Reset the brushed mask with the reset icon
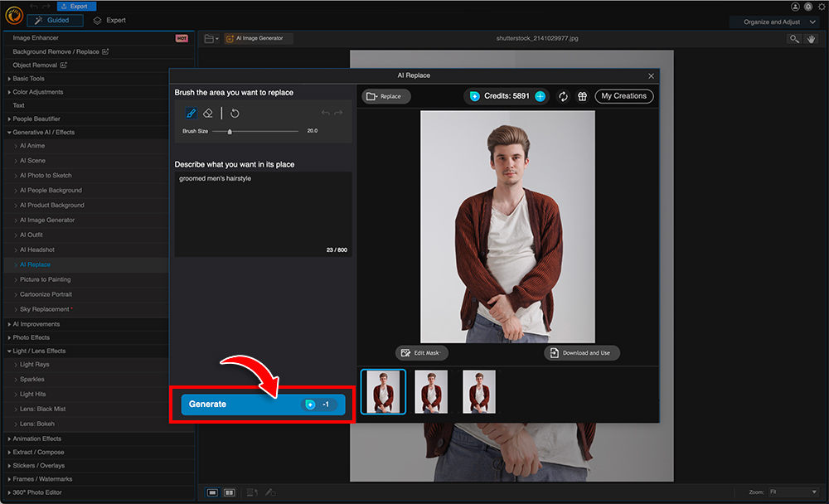The width and height of the screenshot is (829, 504). pos(235,114)
